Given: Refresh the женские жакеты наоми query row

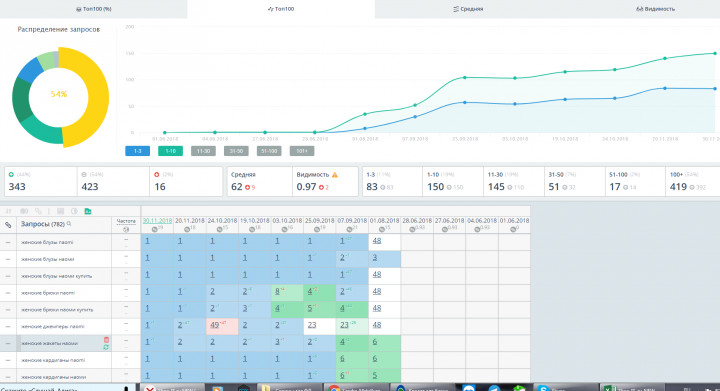Looking at the screenshot, I should click(106, 347).
